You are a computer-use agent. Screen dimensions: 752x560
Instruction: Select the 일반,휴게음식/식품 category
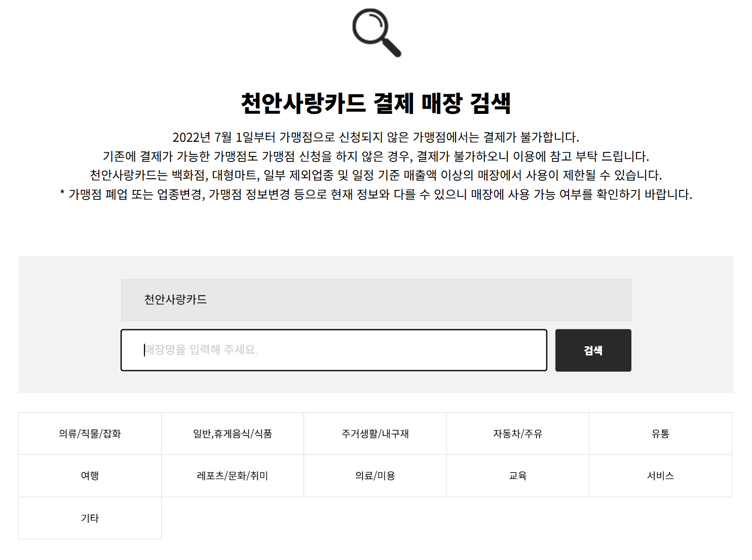tap(233, 433)
